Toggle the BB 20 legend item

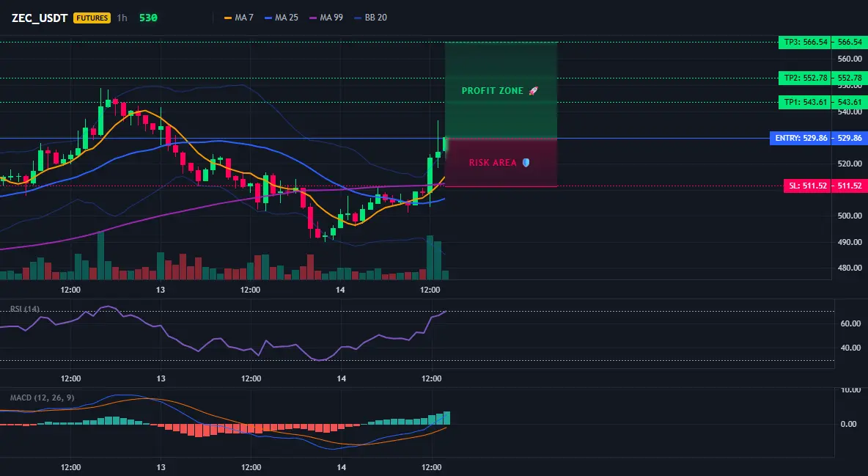[370, 18]
